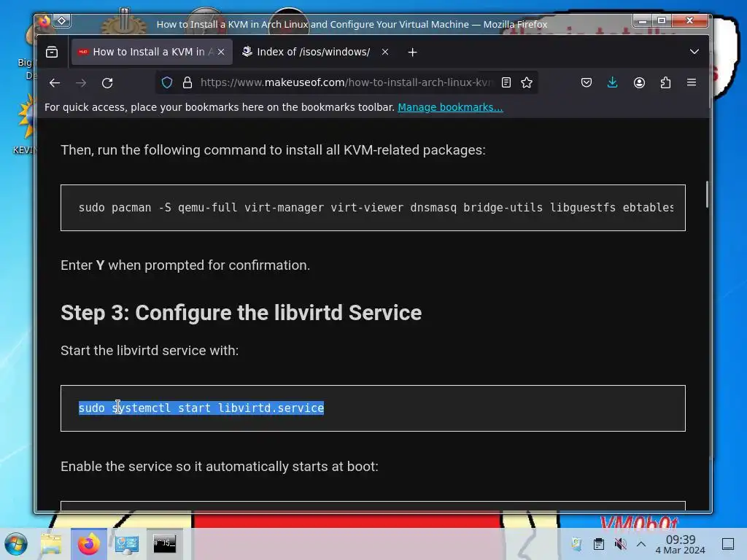Open Firefox View recent browsing button

(52, 52)
